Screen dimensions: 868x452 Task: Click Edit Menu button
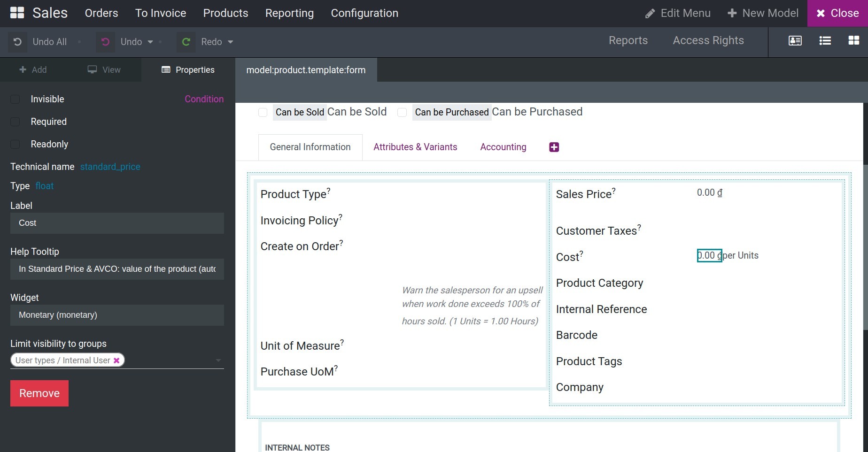click(678, 13)
